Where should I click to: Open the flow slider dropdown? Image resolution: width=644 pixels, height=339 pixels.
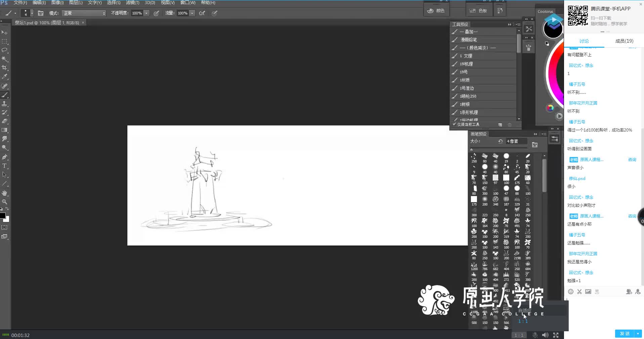pyautogui.click(x=192, y=13)
